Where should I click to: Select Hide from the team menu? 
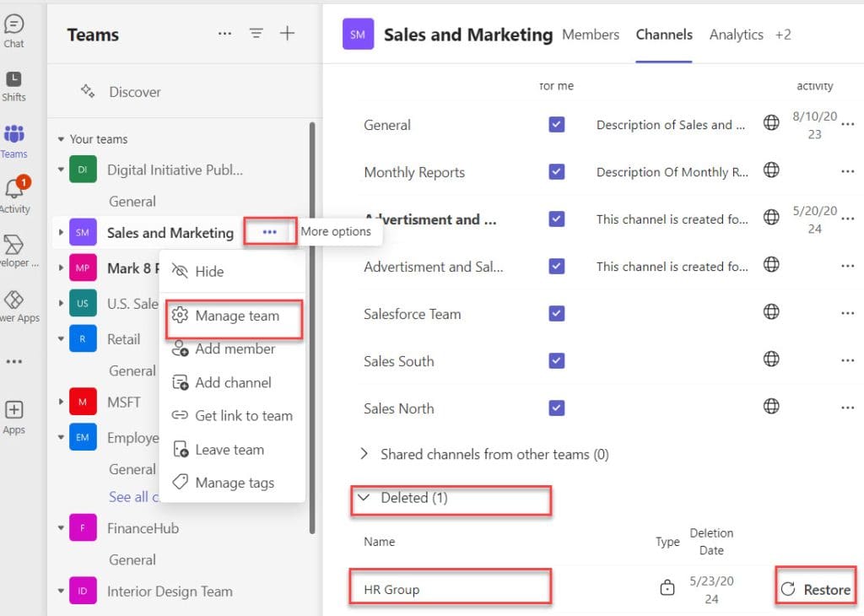pos(232,271)
